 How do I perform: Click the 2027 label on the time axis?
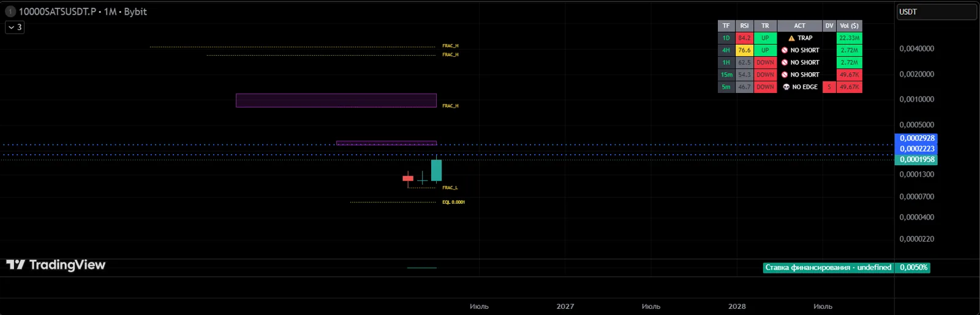565,306
